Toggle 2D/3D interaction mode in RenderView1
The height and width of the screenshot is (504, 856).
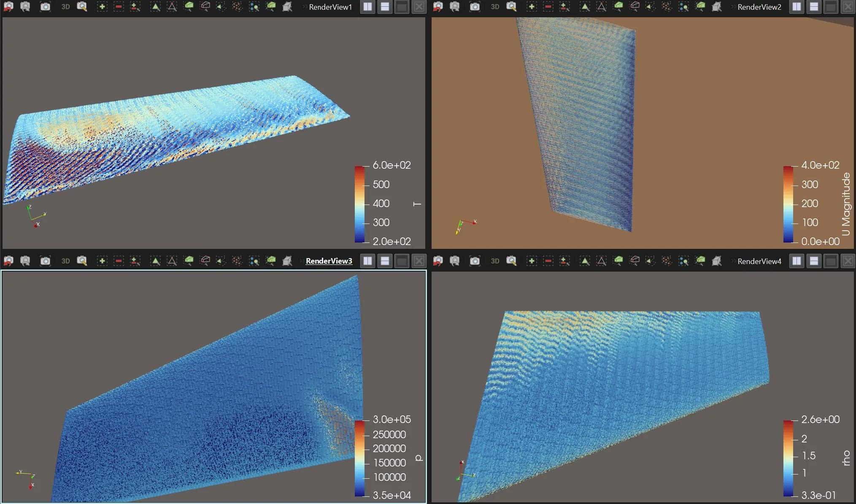pos(65,7)
